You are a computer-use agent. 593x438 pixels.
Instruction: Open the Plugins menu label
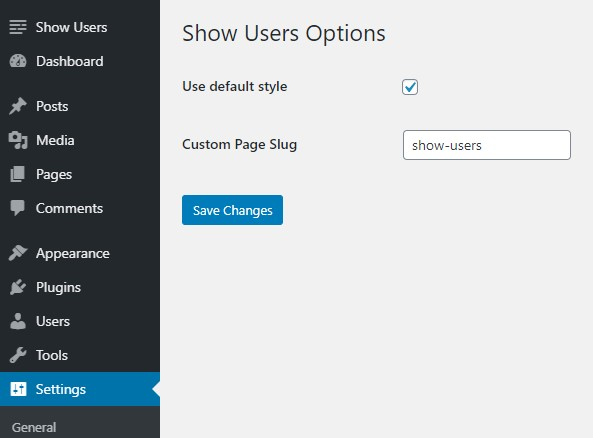(x=58, y=287)
